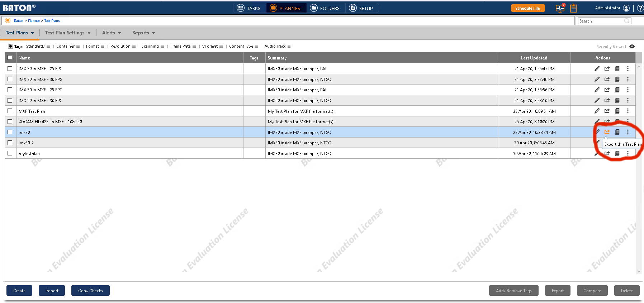
Task: Click export icon for IMX 50 in MXF - 30 FPS
Action: point(607,100)
